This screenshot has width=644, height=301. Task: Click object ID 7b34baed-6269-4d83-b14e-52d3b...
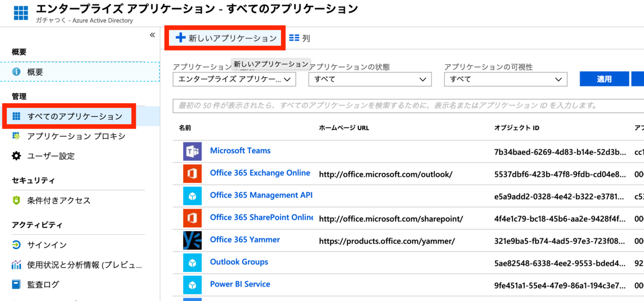[560, 152]
